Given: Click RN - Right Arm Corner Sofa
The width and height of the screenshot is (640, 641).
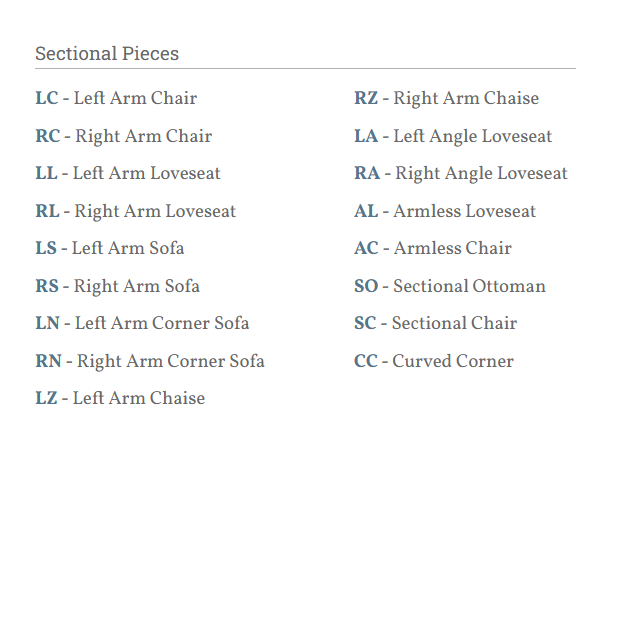Looking at the screenshot, I should pos(150,361).
